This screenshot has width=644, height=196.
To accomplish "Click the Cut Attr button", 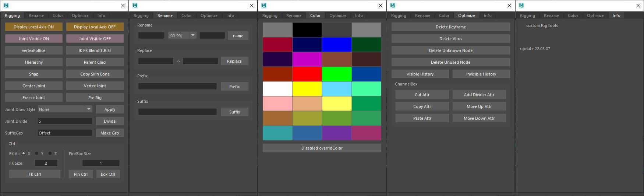I will point(422,95).
